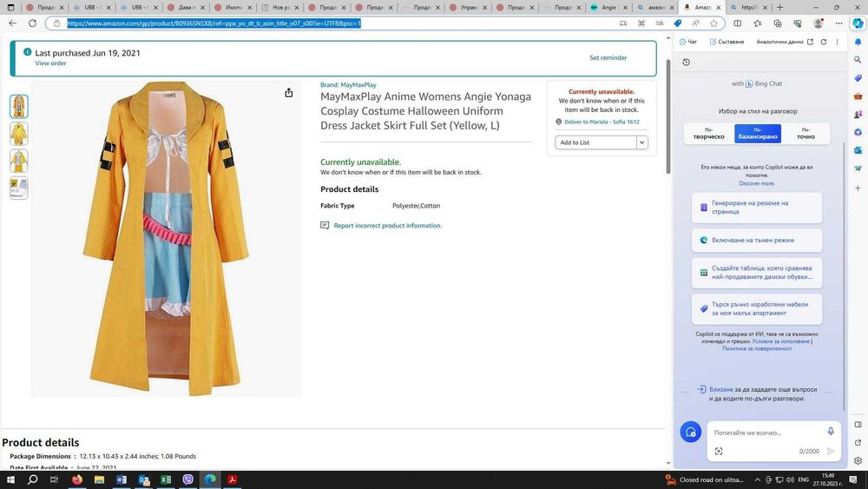Click the browser Back arrow
This screenshot has height=489, width=868.
[x=13, y=23]
